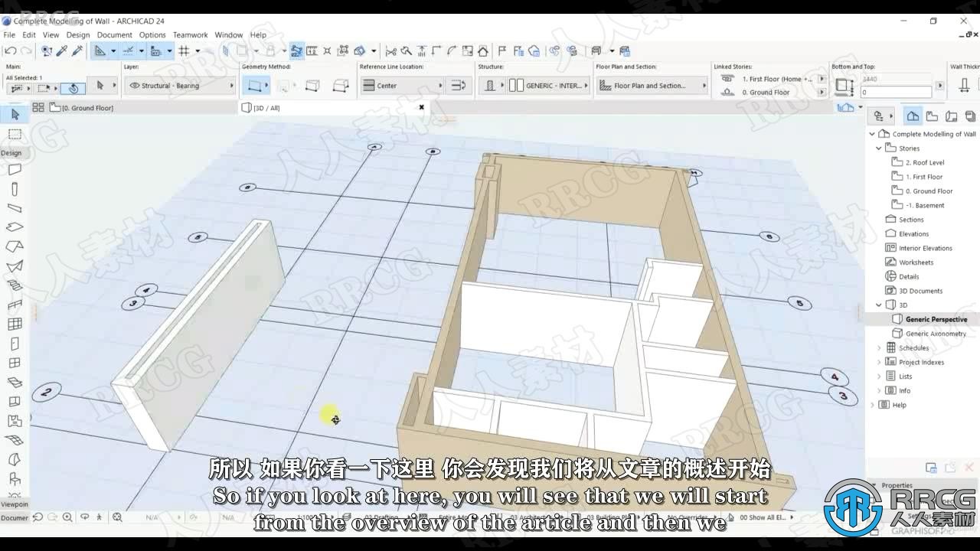Open home story Ground Floor dropdown arrow
This screenshot has width=980, height=551.
(x=822, y=93)
